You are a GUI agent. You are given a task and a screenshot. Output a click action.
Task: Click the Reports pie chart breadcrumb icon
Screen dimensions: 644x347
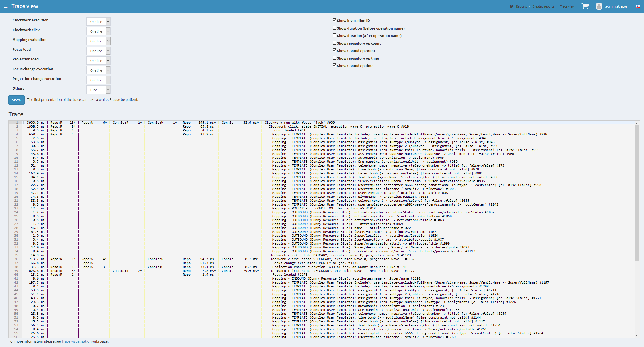[x=512, y=6]
